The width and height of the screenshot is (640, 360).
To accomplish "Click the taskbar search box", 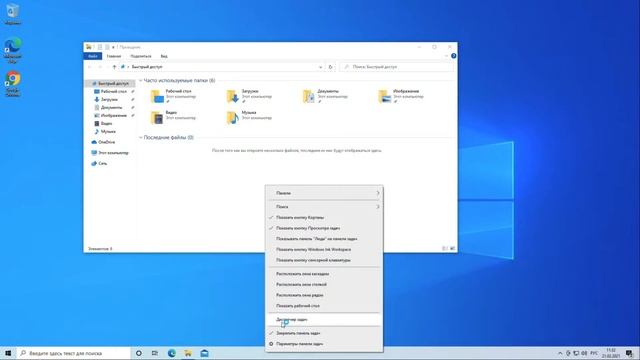I will pos(73,353).
